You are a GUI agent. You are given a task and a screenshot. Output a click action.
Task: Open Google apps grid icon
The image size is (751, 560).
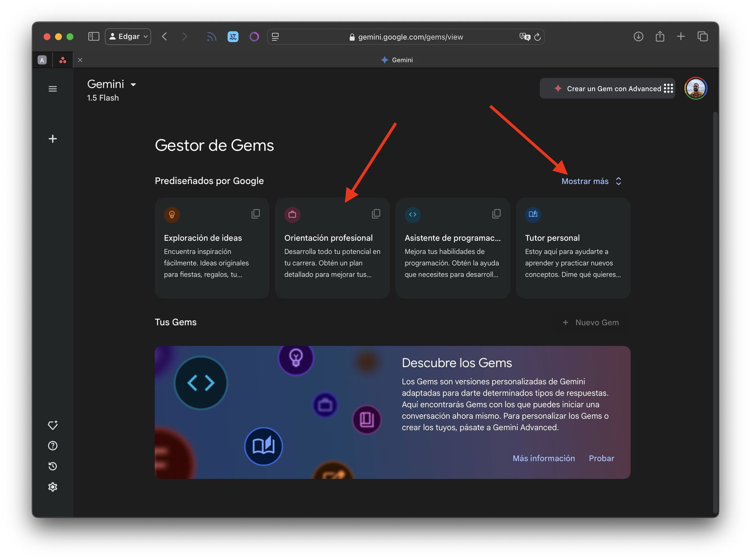(x=668, y=88)
